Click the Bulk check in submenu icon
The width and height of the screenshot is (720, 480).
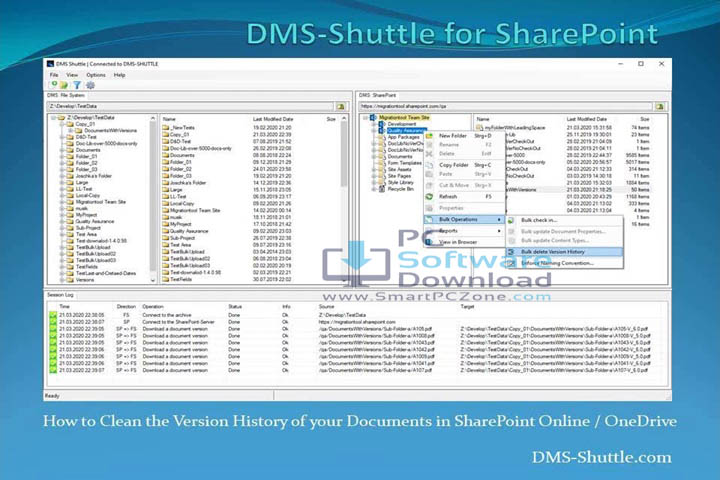pos(511,220)
